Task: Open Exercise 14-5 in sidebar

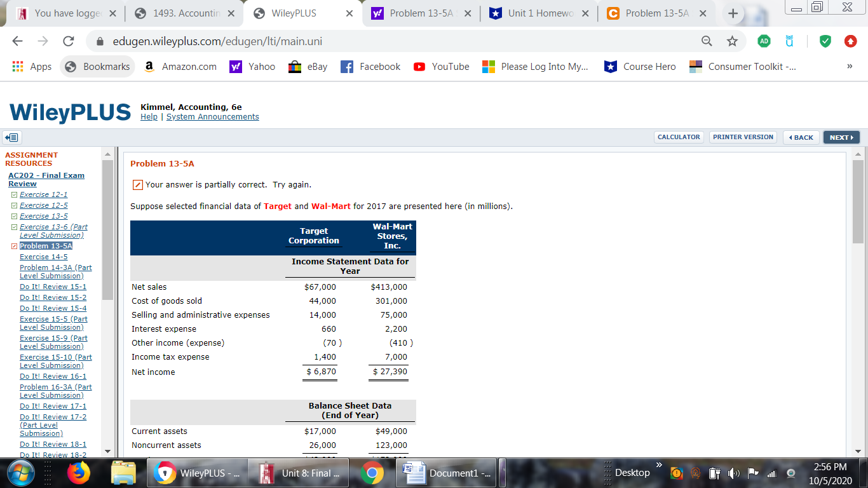Action: (43, 257)
